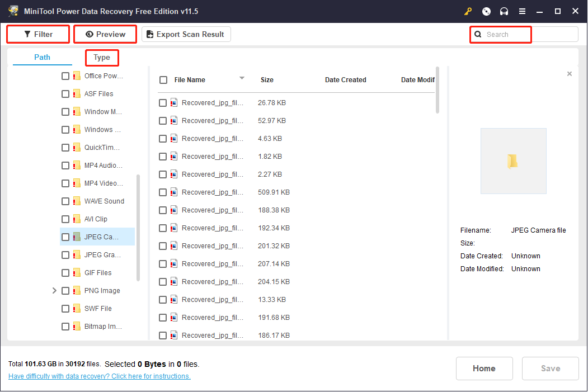
Task: Open the hamburger menu icon
Action: 522,11
